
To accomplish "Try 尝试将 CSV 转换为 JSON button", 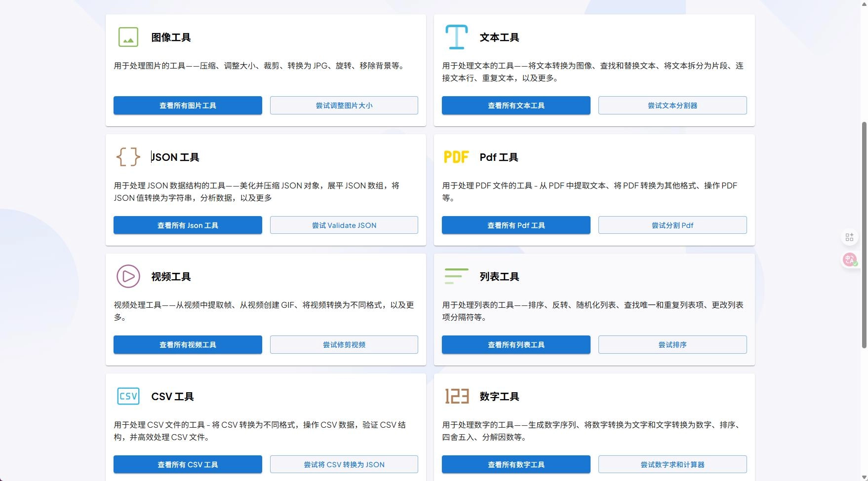I will [x=344, y=464].
